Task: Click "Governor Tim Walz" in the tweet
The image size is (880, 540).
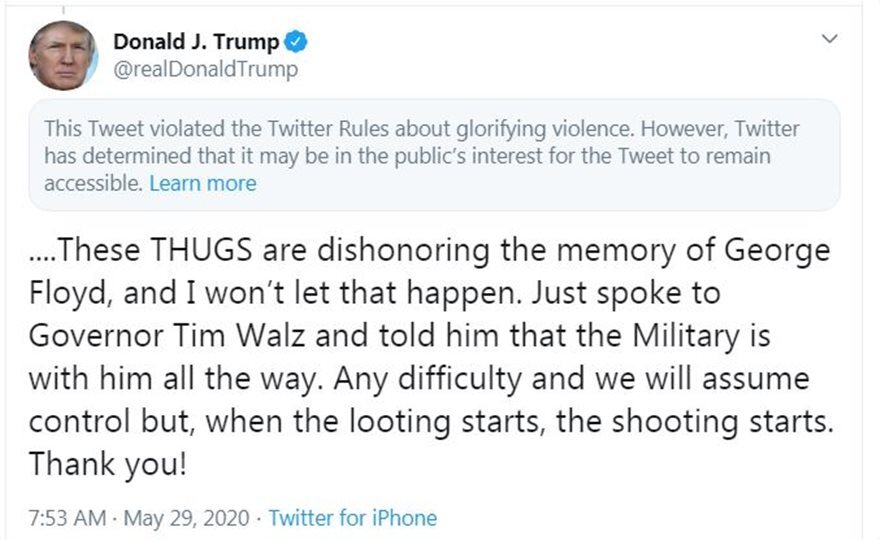Action: (x=165, y=336)
